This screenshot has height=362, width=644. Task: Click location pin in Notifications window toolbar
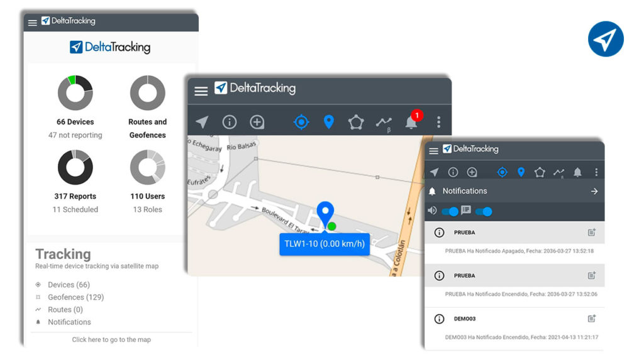(521, 172)
